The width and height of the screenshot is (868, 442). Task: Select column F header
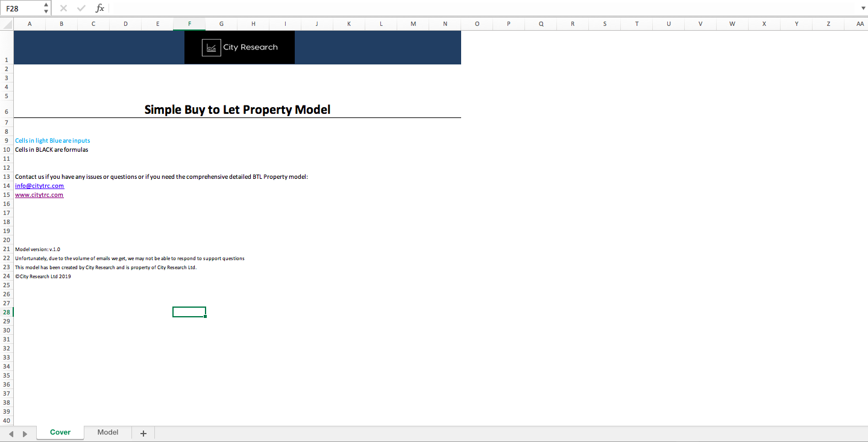tap(189, 24)
